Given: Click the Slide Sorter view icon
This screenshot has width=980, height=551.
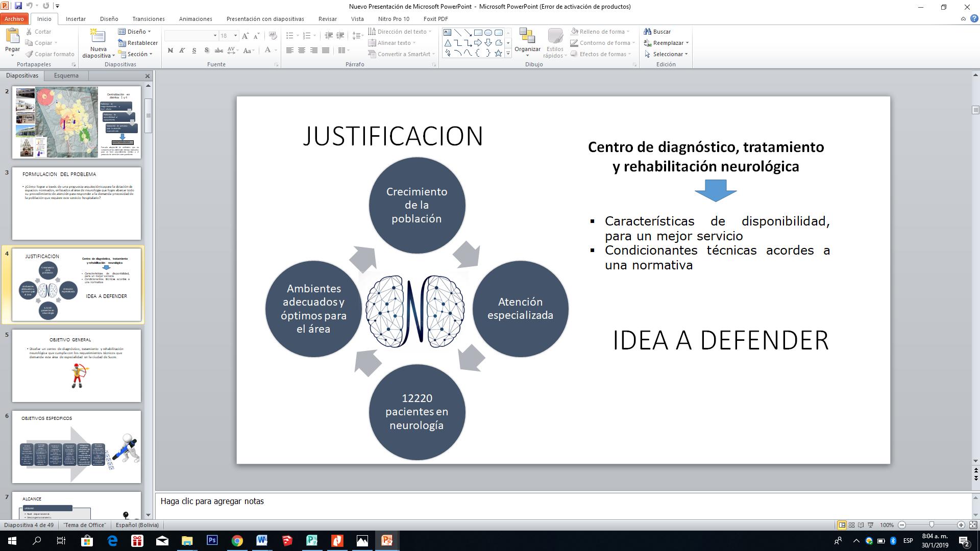Looking at the screenshot, I should point(851,525).
